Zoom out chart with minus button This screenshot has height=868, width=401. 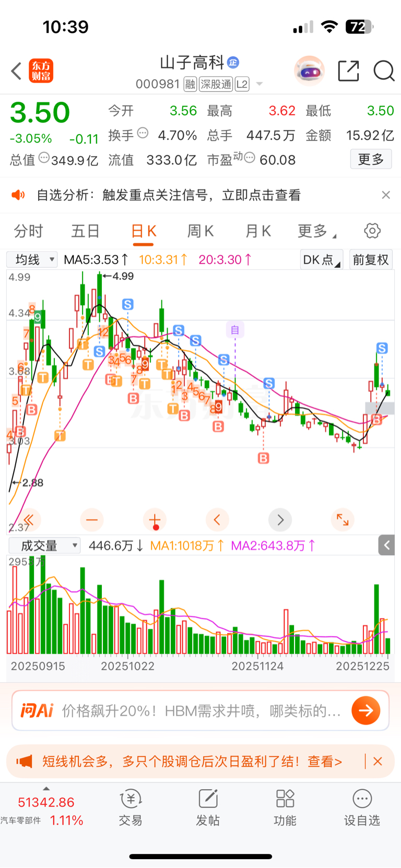coord(92,520)
